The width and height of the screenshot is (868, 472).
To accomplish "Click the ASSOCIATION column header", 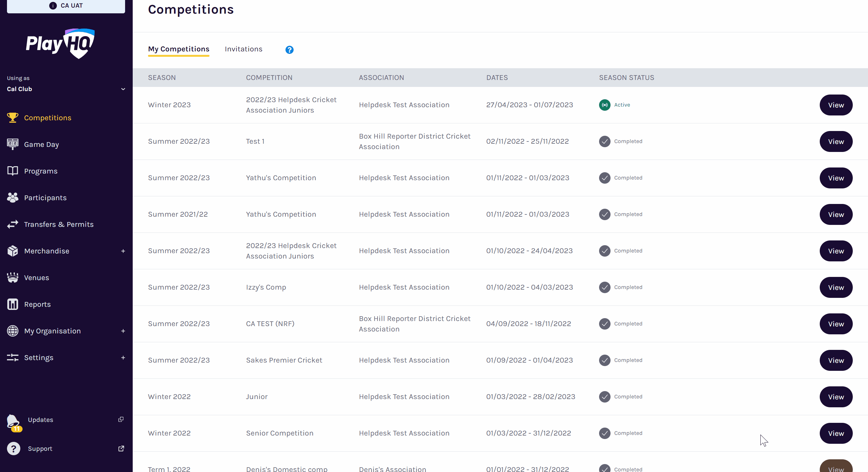I will point(381,77).
